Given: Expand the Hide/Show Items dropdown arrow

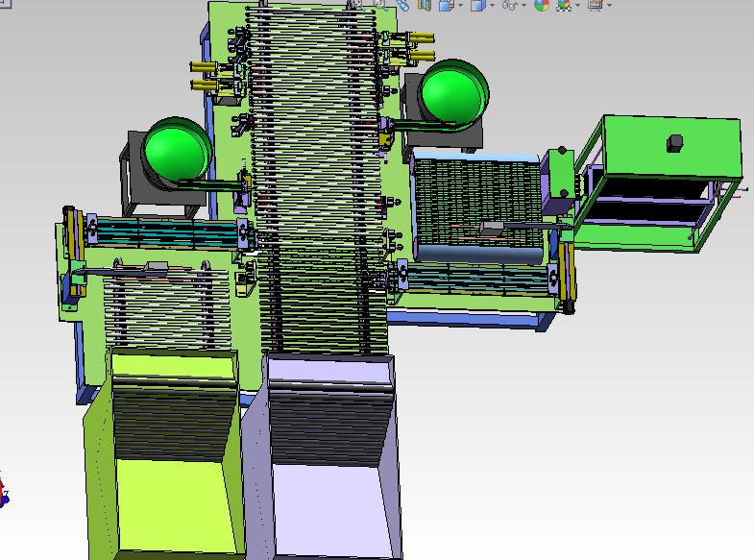Looking at the screenshot, I should point(524,5).
